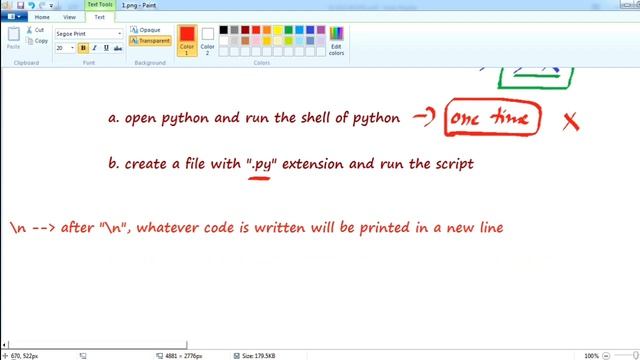Switch to the View ribbon tab
640x360 pixels.
pyautogui.click(x=69, y=17)
